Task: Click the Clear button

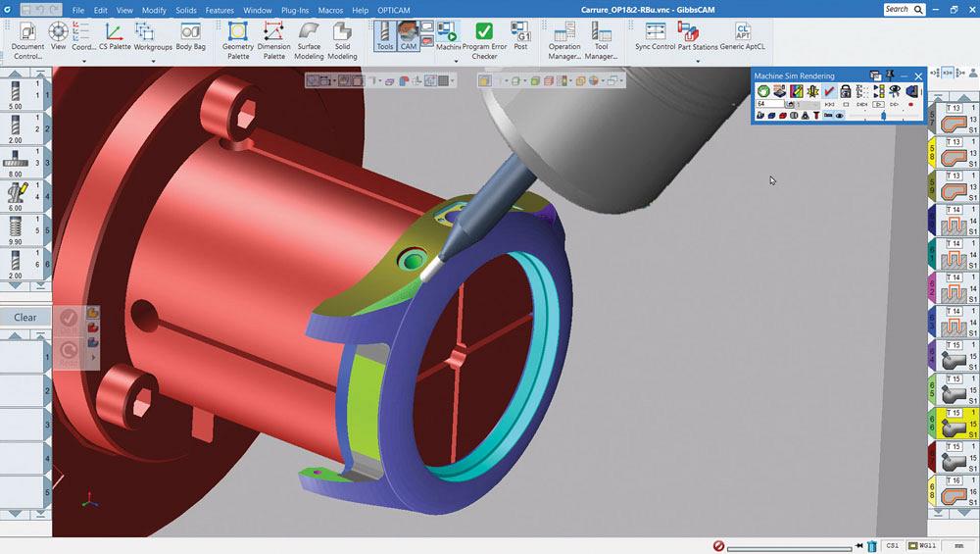Action: tap(25, 317)
